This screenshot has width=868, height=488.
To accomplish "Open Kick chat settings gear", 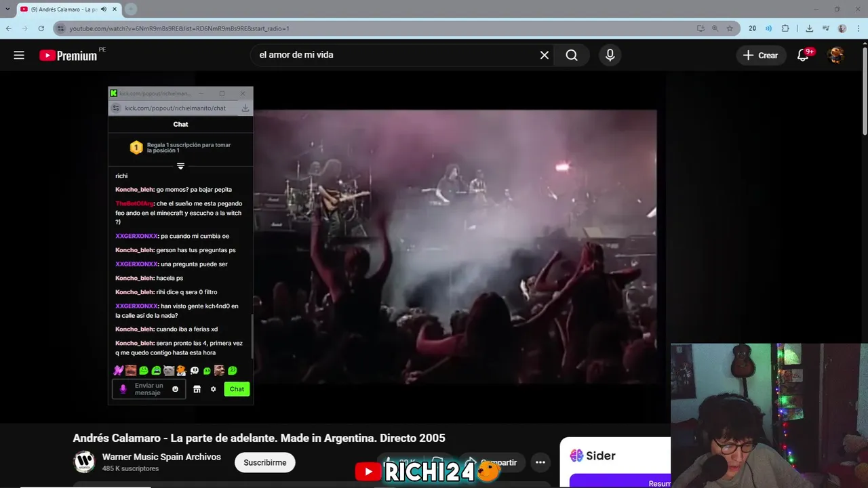I will pyautogui.click(x=213, y=389).
